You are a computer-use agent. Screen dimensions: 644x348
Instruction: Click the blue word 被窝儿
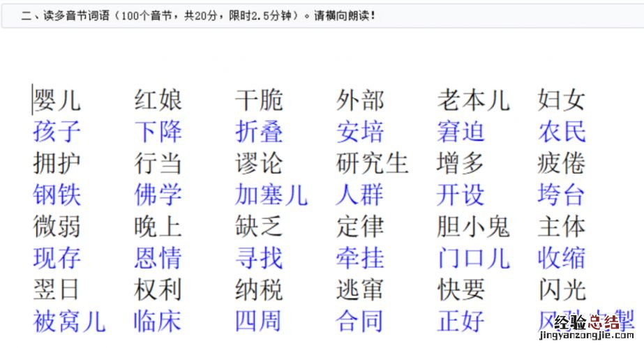[69, 321]
